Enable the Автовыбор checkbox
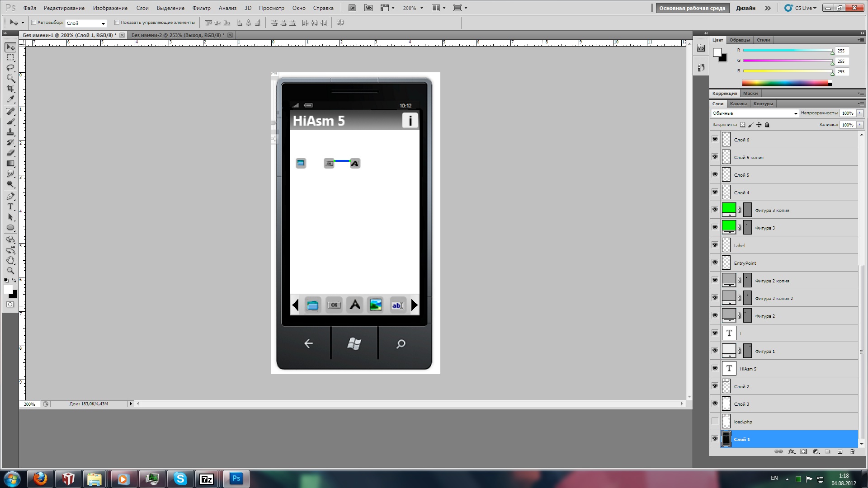The width and height of the screenshot is (868, 488). pos(33,23)
